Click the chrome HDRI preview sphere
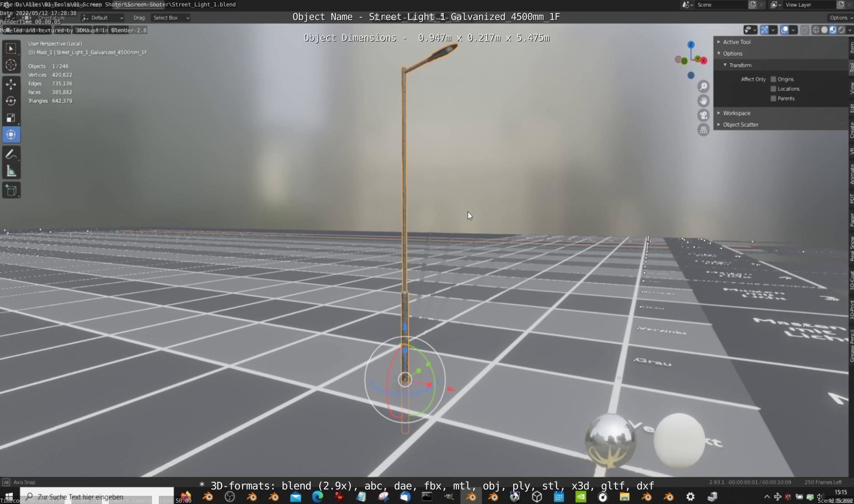 coord(610,441)
